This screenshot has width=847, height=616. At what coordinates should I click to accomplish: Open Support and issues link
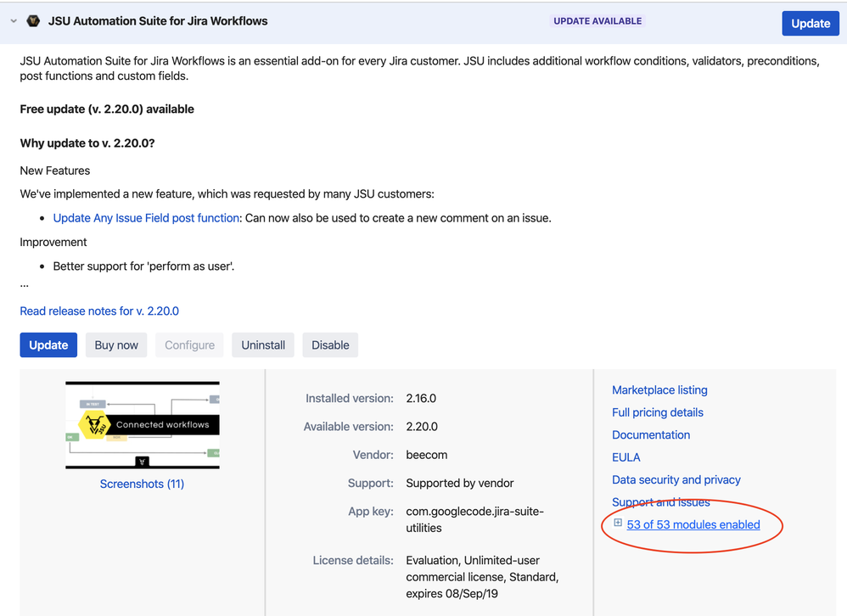(x=660, y=502)
